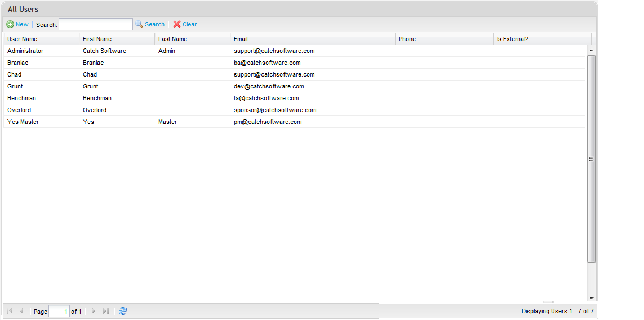Click Phone column header
644x320 pixels.
tap(407, 39)
